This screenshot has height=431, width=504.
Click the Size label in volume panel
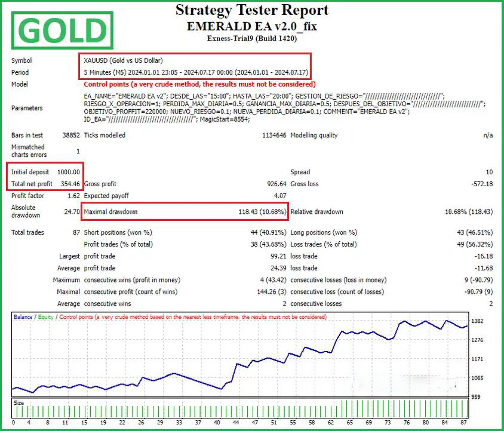coord(19,403)
